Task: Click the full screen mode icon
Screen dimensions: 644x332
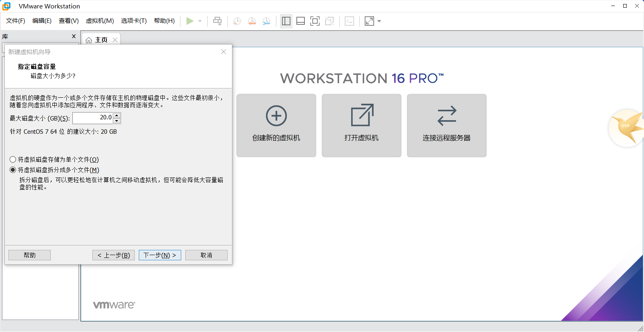Action: click(x=315, y=21)
